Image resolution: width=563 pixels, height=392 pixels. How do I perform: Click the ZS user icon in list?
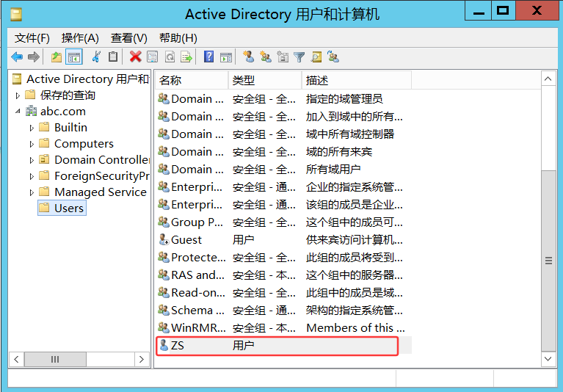pyautogui.click(x=164, y=345)
